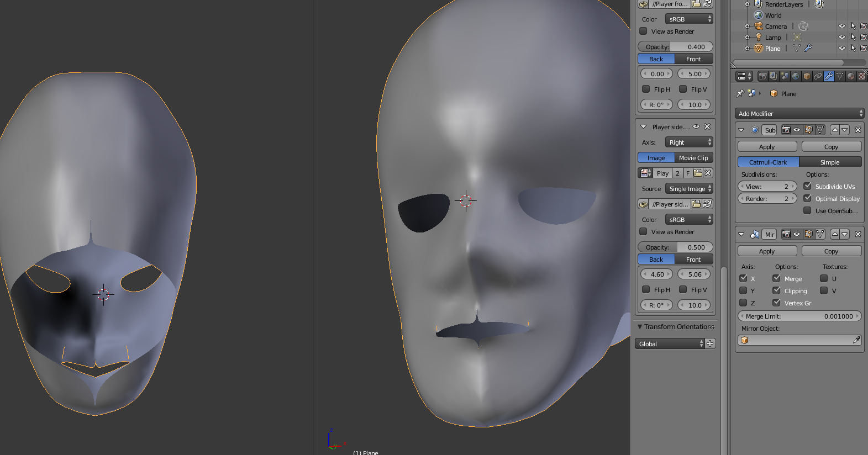Screen dimensions: 868x455
Task: Apply the Subsurf modifier
Action: [x=767, y=146]
